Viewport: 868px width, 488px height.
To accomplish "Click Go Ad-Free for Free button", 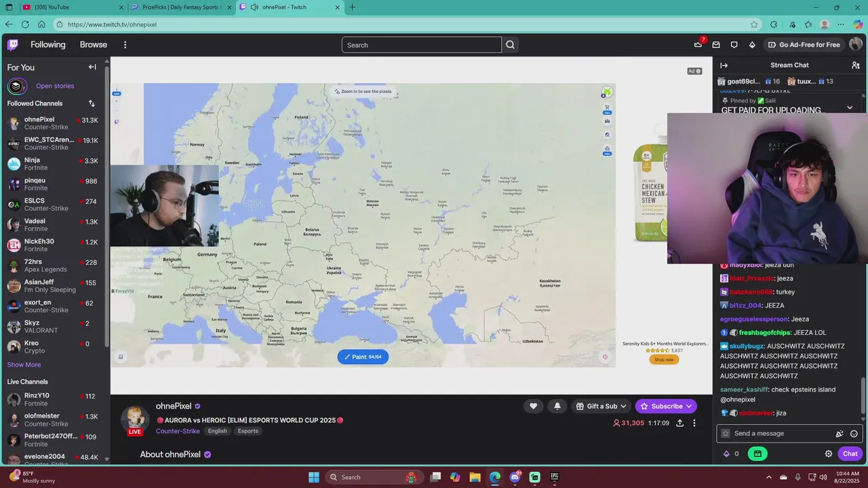I will pos(804,45).
